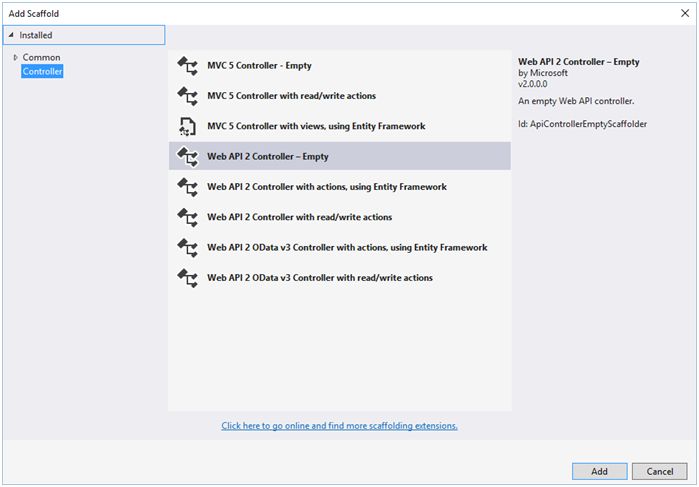Choose Web API 2 Controller with actions, using Entity Framework
This screenshot has width=699, height=487.
tap(339, 187)
